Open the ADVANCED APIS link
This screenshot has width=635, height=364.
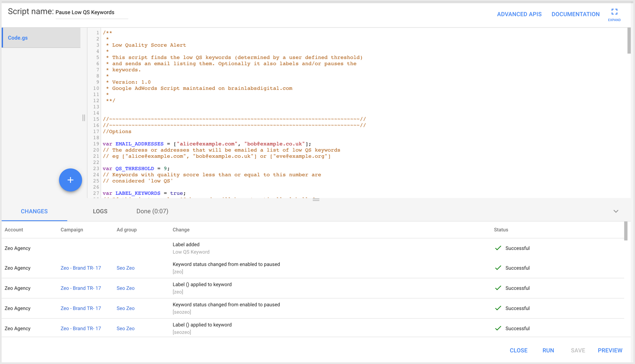pos(519,14)
